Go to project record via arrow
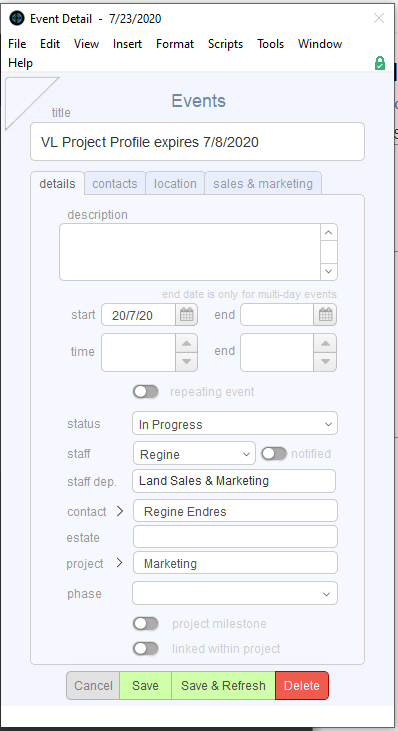 120,563
